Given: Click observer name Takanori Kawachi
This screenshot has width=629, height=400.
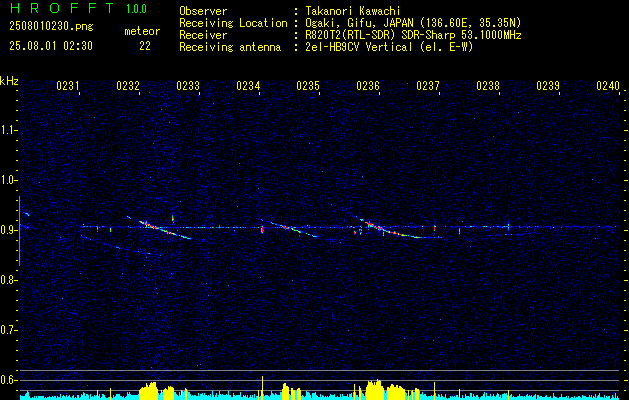Looking at the screenshot, I should pyautogui.click(x=353, y=11).
